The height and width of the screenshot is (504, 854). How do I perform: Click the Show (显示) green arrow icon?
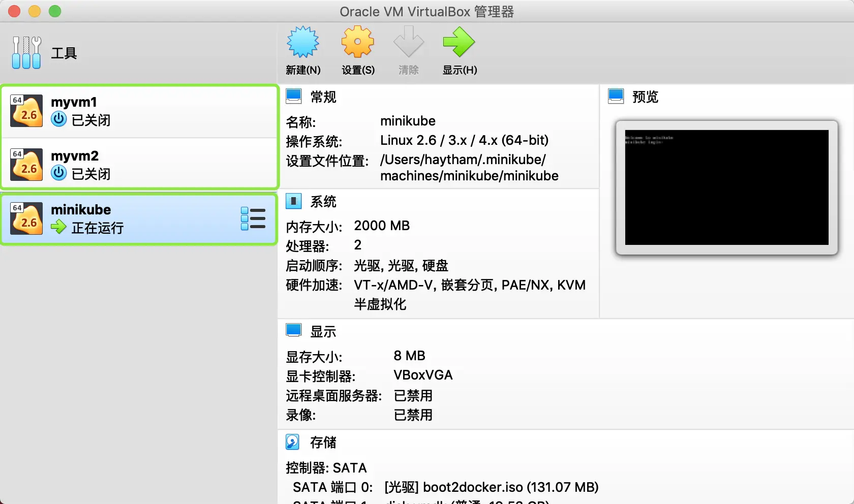pyautogui.click(x=459, y=42)
